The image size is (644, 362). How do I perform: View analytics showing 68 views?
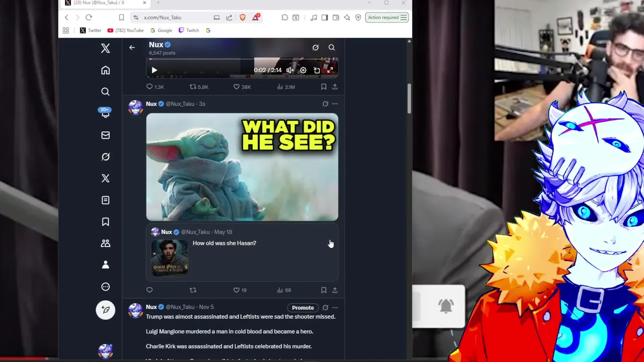click(284, 290)
